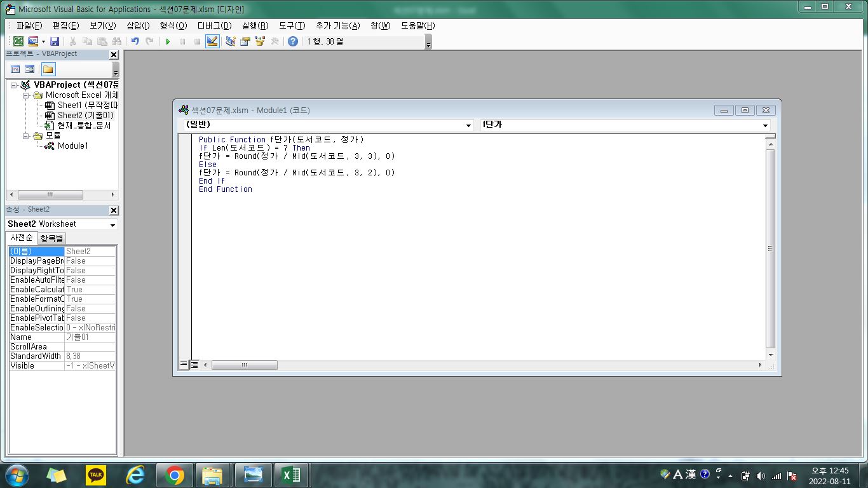Click the code window horizontal scrollbar thumb
This screenshot has height=488, width=868.
tap(245, 365)
